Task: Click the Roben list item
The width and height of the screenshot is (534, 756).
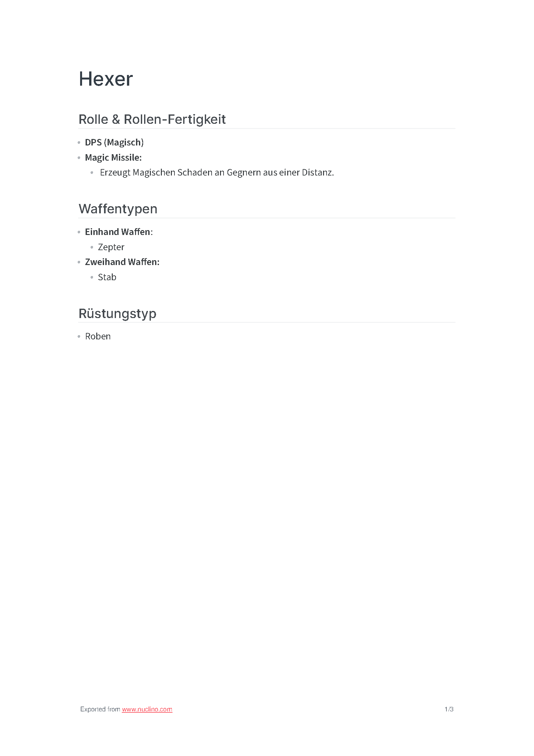Action: click(x=98, y=336)
